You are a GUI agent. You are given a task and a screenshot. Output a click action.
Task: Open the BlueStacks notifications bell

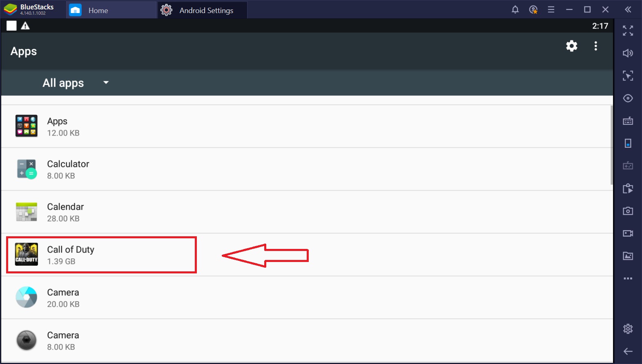[515, 10]
